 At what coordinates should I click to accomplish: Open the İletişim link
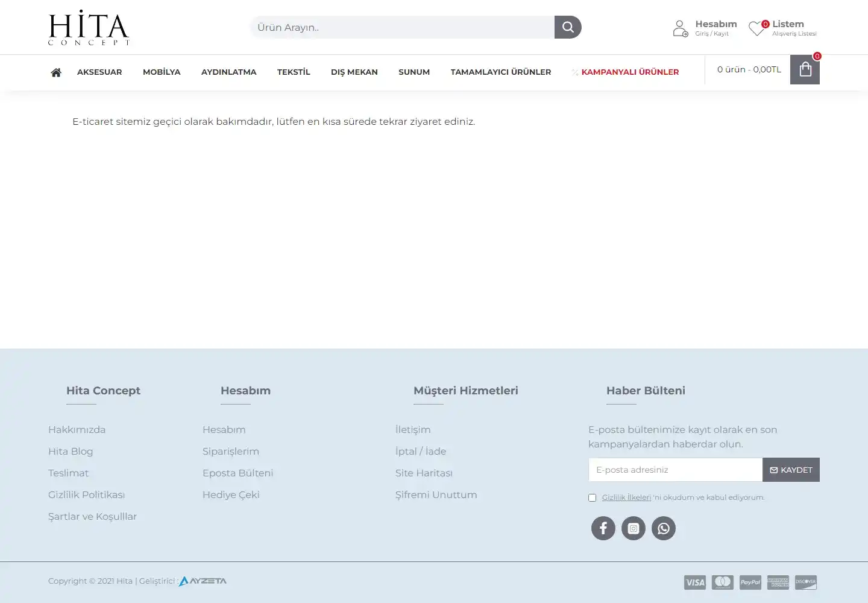tap(413, 429)
